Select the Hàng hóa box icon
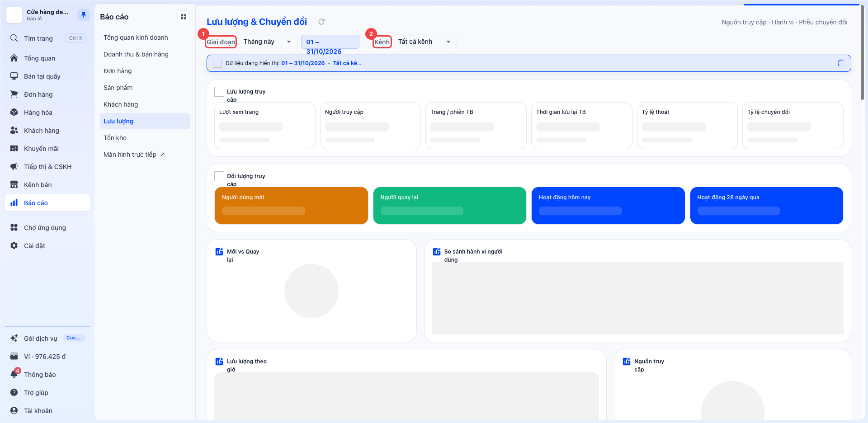 (14, 112)
